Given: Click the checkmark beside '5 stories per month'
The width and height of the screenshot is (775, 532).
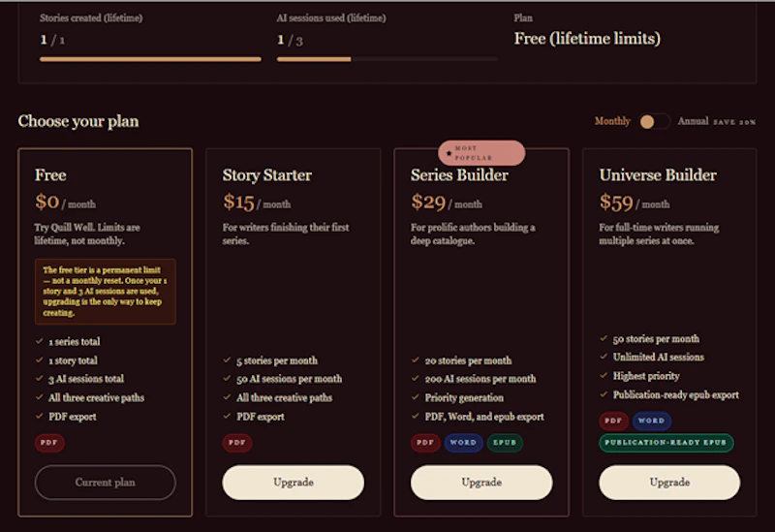Looking at the screenshot, I should tap(227, 360).
